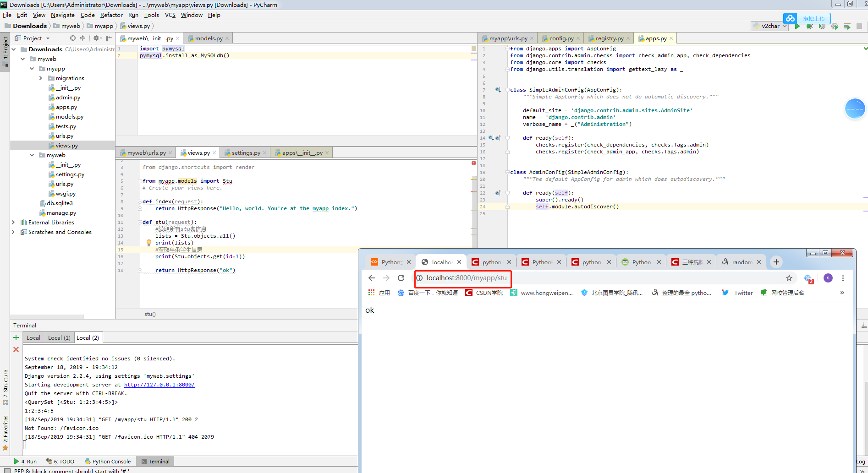Expand Scratches and Consoles node
The width and height of the screenshot is (868, 473).
click(13, 232)
